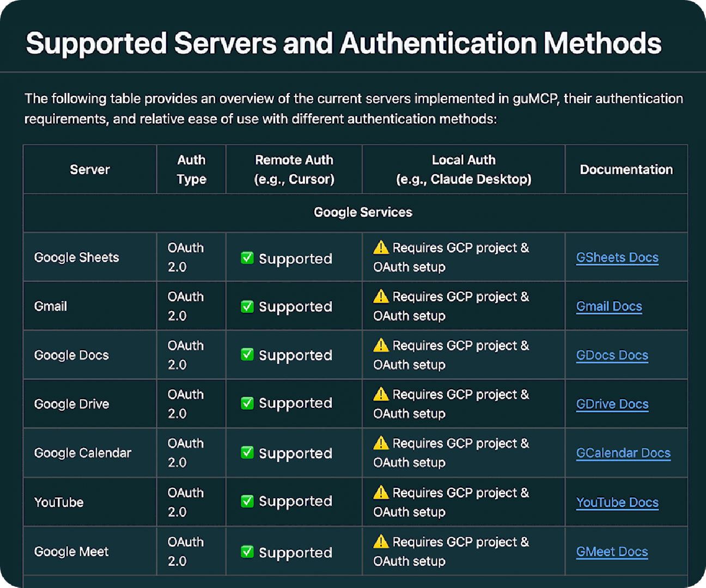
Task: Click the green checkmark in YouTube row
Action: pyautogui.click(x=247, y=501)
